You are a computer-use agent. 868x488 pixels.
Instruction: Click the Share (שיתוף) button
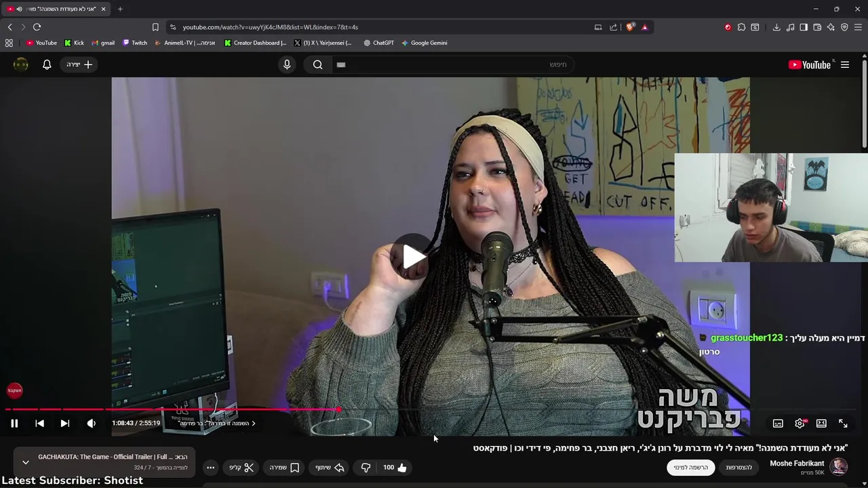330,468
